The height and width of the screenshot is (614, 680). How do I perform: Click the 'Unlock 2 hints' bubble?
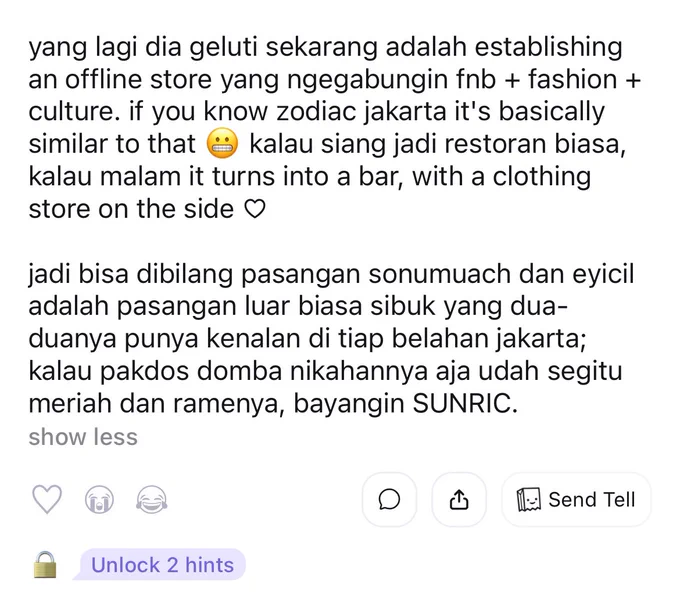[x=163, y=565]
